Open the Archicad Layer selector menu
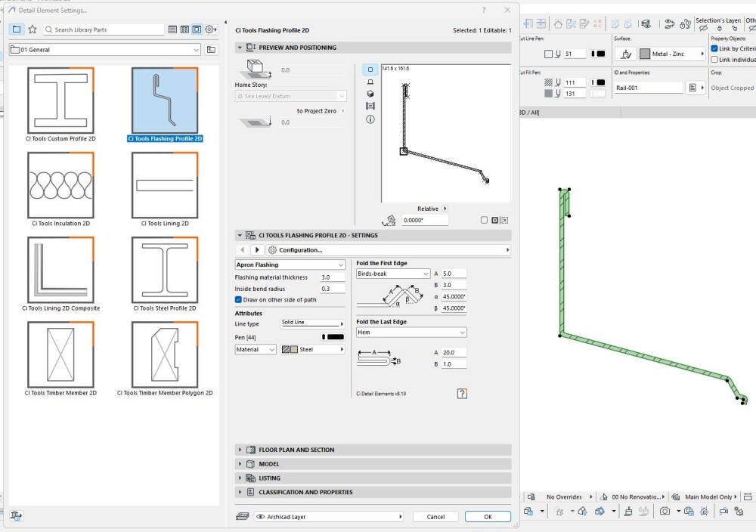The image size is (756, 532). pyautogui.click(x=329, y=517)
